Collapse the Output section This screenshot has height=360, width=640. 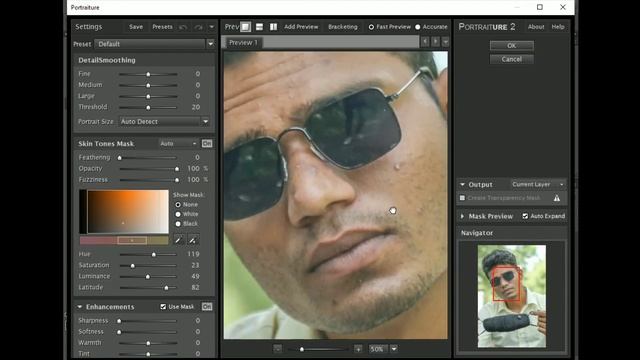pyautogui.click(x=462, y=184)
